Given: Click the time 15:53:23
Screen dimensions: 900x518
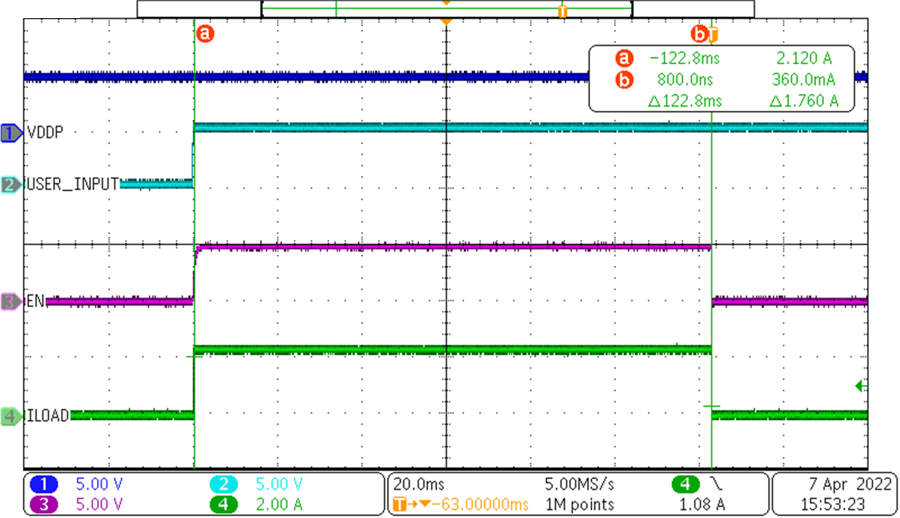Looking at the screenshot, I should click(833, 504).
